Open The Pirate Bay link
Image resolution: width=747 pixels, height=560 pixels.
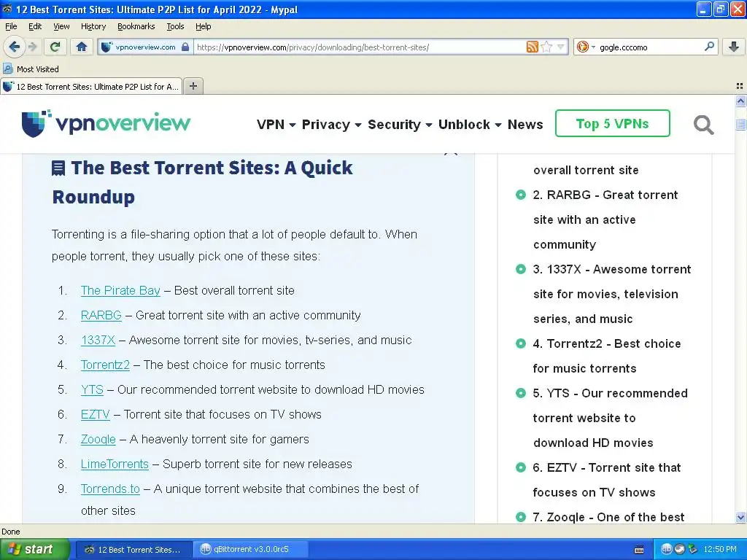click(120, 290)
